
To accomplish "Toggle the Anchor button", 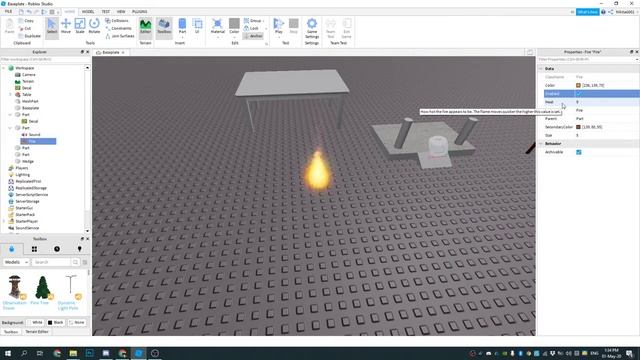I will [253, 36].
